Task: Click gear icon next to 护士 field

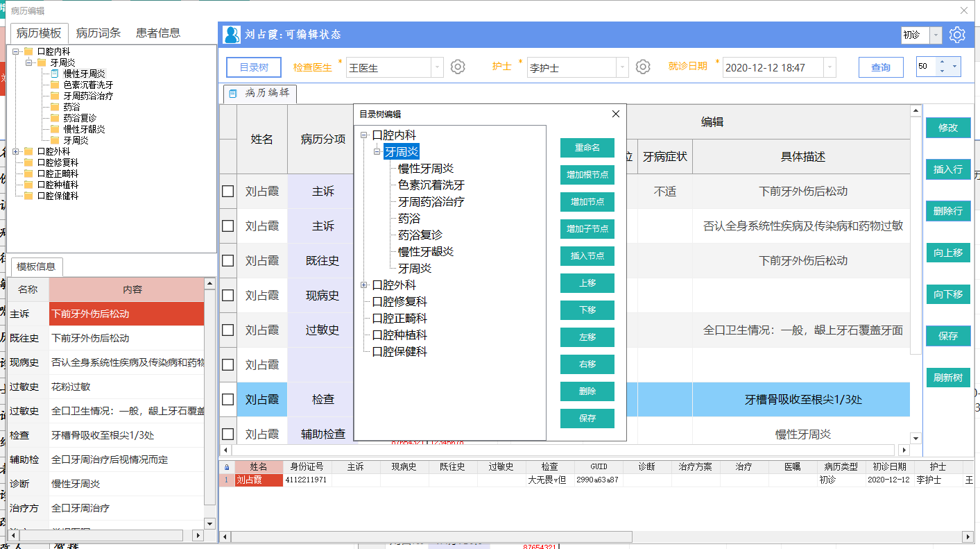Action: click(x=643, y=67)
